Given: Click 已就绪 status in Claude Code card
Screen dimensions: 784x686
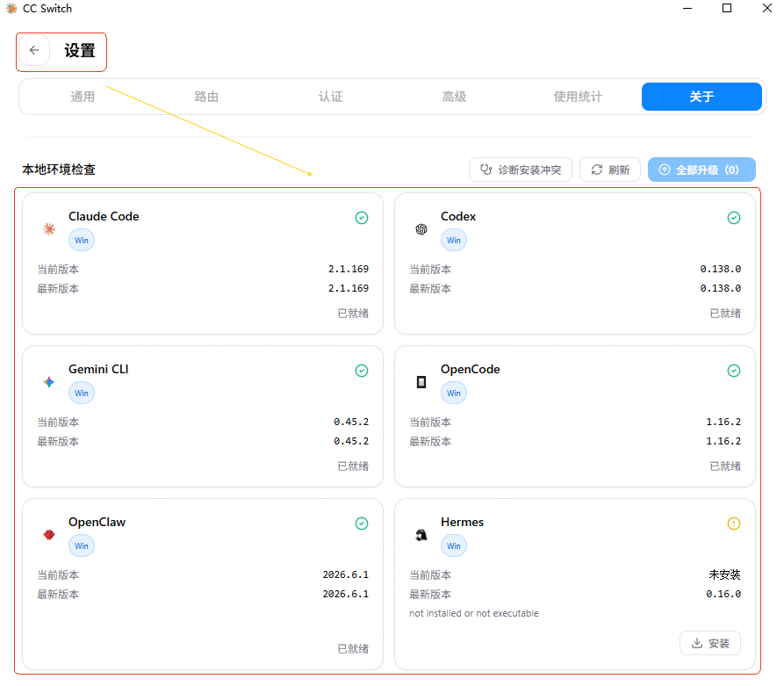Looking at the screenshot, I should (x=353, y=314).
